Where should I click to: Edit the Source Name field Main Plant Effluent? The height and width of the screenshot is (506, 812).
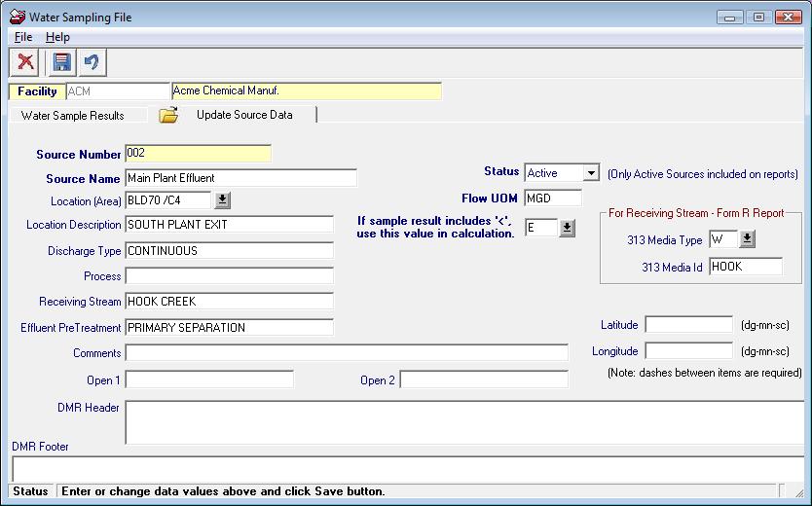pos(240,178)
